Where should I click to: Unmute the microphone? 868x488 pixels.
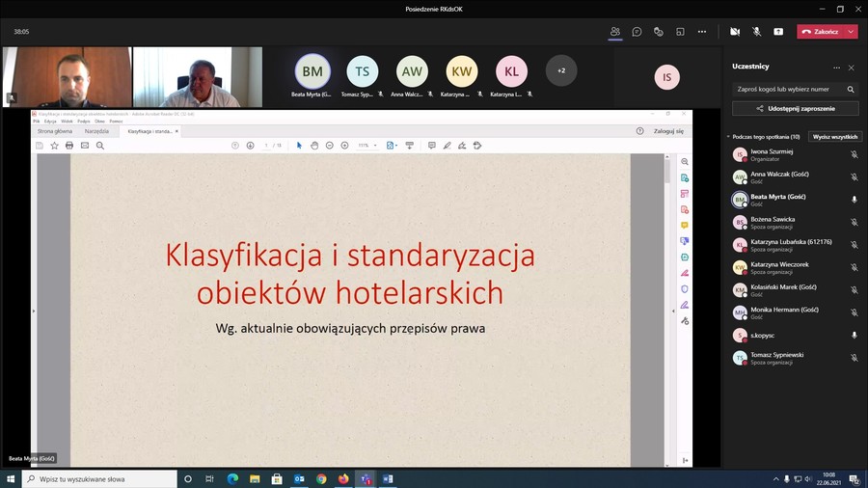coord(757,32)
